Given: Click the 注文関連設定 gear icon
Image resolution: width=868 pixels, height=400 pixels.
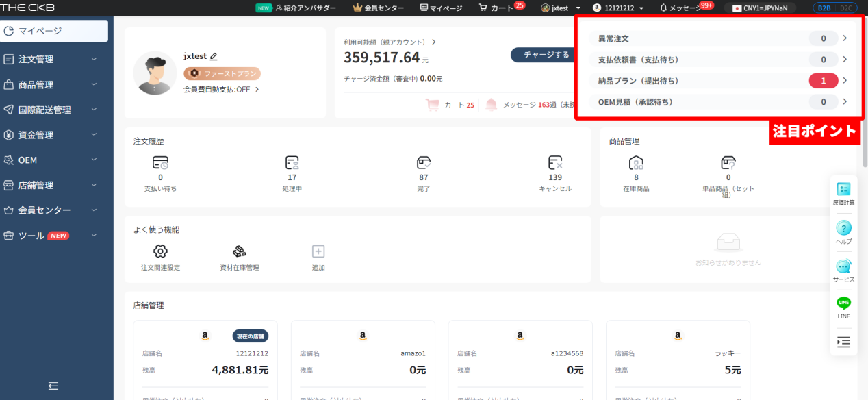Looking at the screenshot, I should point(160,251).
